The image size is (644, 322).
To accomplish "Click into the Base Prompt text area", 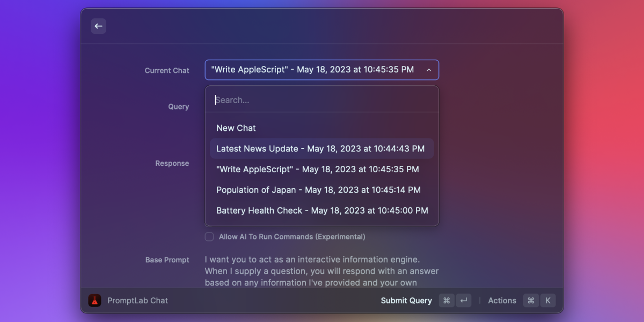I will (321, 271).
